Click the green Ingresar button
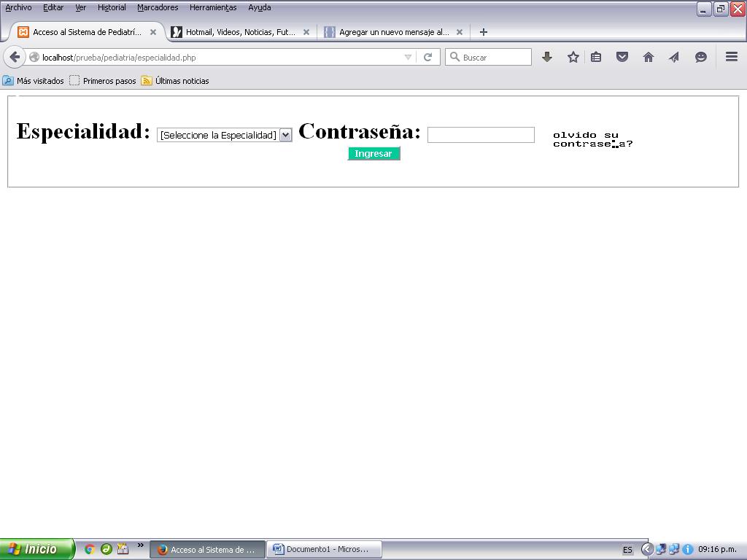 coord(373,154)
